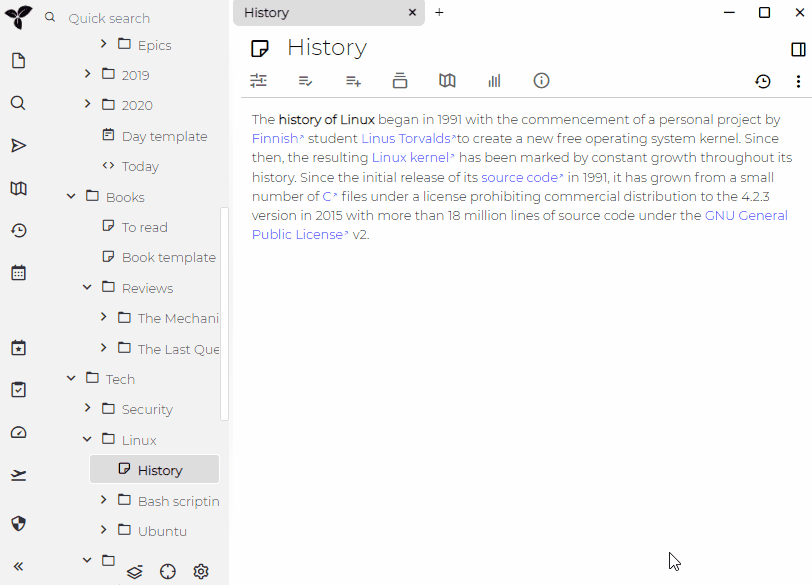
Task: Open the shield icon in left sidebar
Action: (x=18, y=523)
